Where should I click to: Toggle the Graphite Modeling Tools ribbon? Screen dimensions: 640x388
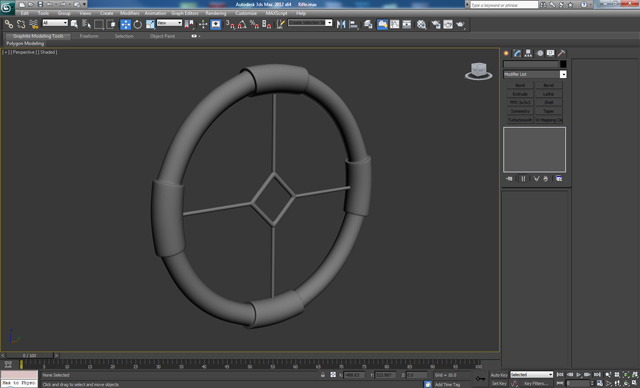coord(382,24)
